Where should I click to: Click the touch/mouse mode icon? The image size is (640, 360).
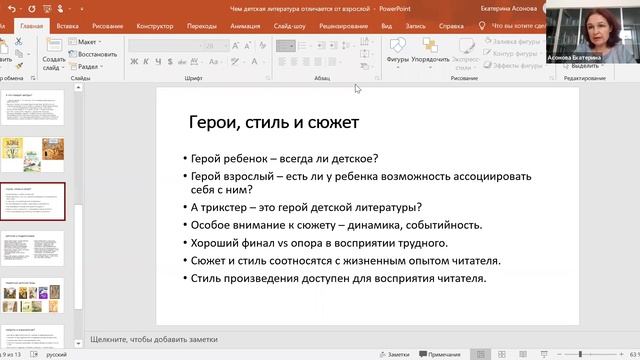click(60, 9)
